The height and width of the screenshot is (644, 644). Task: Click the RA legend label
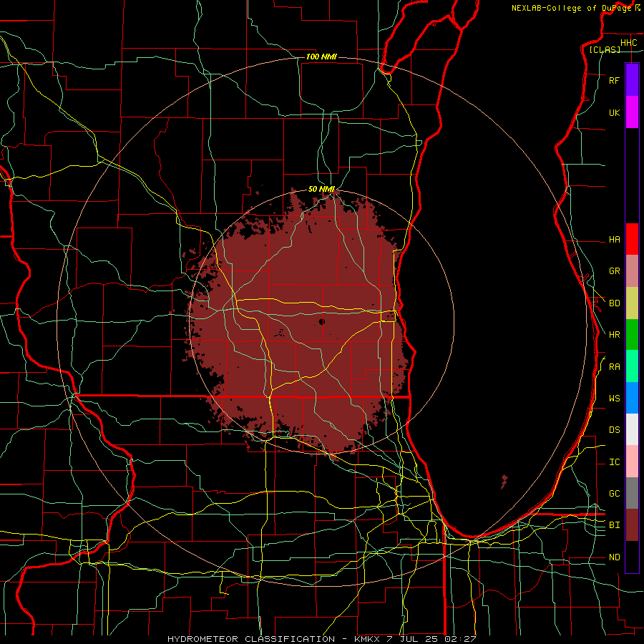pyautogui.click(x=614, y=367)
